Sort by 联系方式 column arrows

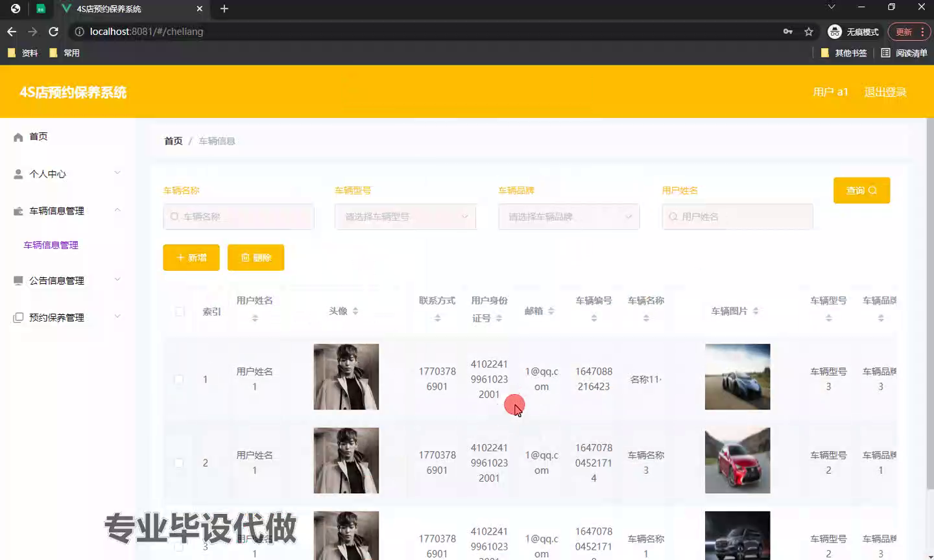coord(437,318)
